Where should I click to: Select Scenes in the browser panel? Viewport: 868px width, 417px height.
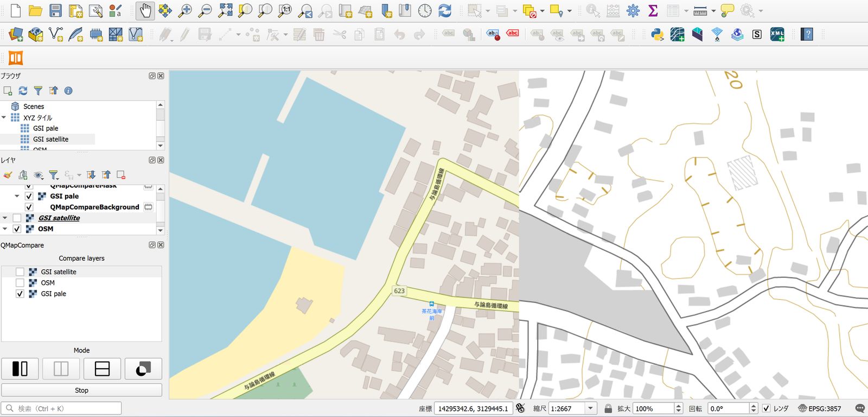34,106
